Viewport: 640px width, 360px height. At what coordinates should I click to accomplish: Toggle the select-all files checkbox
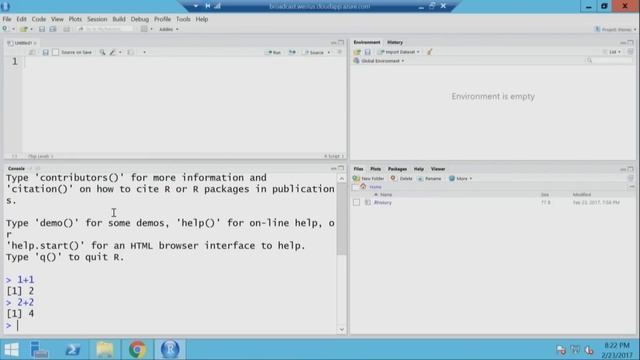[x=355, y=187]
